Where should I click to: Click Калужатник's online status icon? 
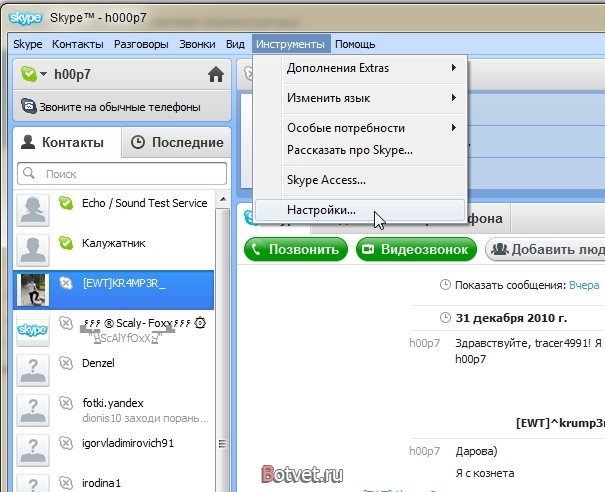66,243
